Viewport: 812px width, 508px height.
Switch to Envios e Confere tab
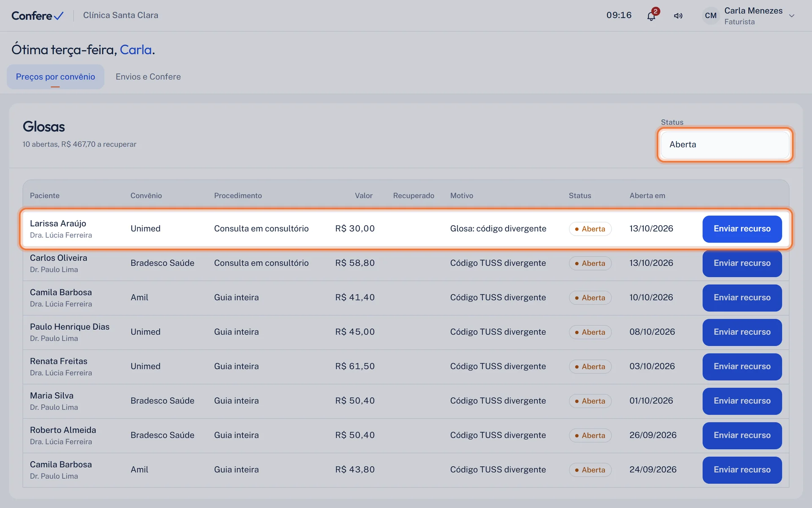148,77
